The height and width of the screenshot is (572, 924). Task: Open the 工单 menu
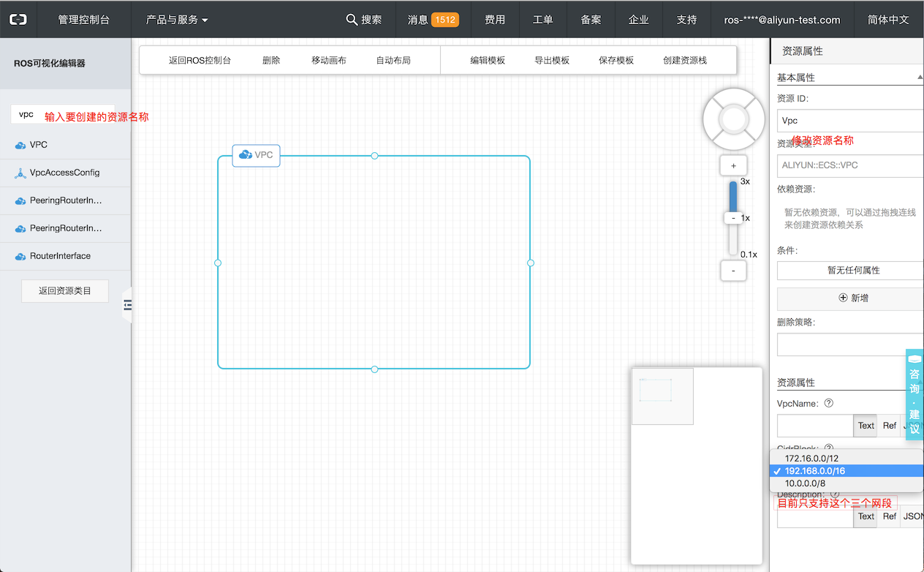click(543, 20)
